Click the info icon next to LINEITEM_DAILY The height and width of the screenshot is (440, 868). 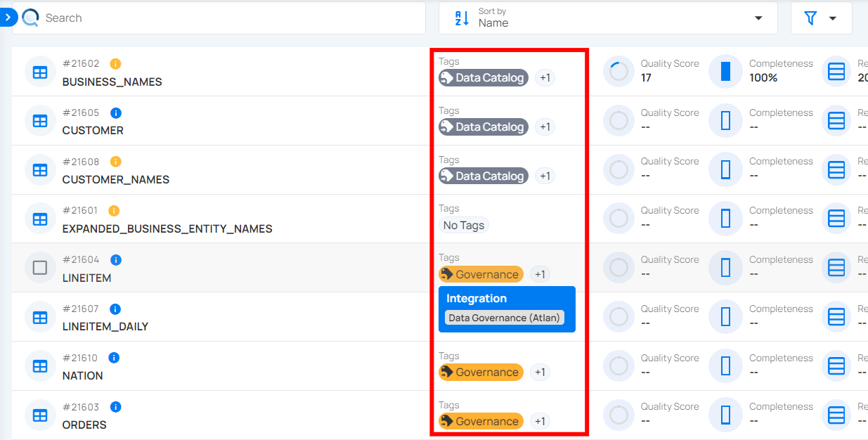click(x=115, y=309)
